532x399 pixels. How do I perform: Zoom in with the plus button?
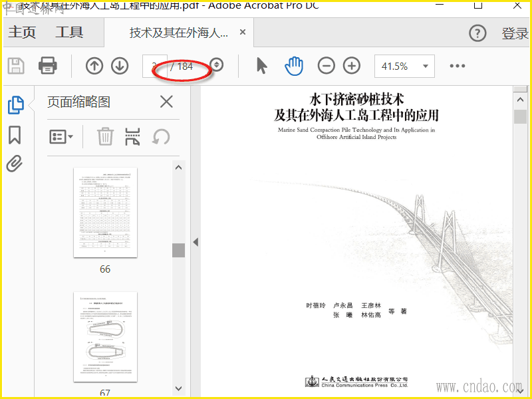coord(352,66)
